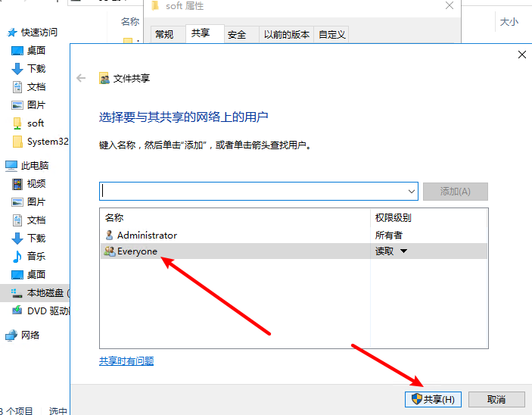Click the back arrow in File Sharing wizard
Screen dimensions: 532x415
point(82,78)
